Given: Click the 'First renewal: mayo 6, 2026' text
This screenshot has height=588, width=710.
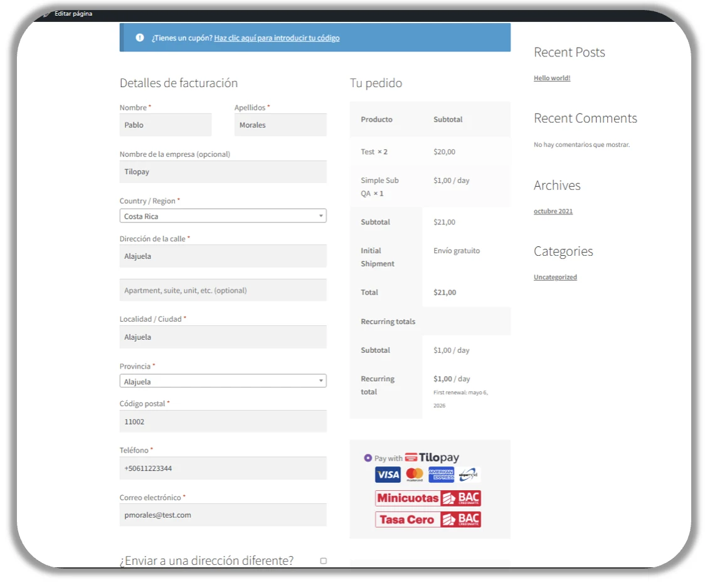Looking at the screenshot, I should pos(460,399).
